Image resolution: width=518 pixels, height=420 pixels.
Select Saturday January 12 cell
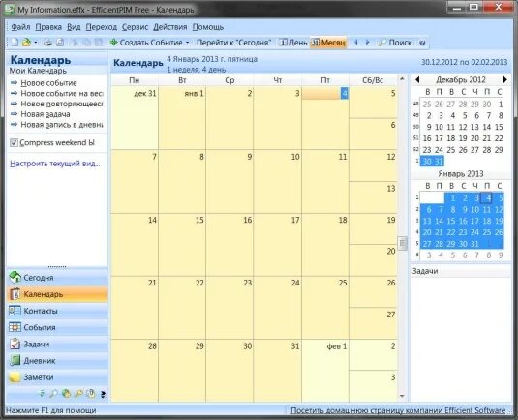click(x=373, y=165)
